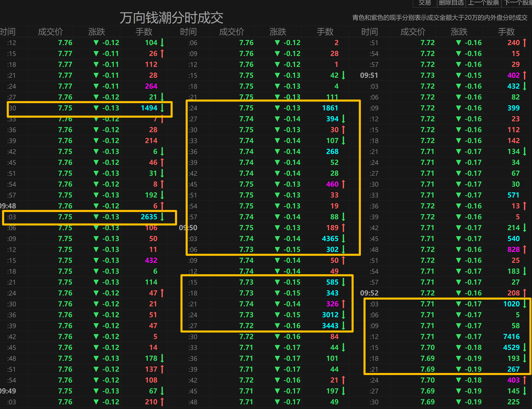Click the 时间 header in middle column group
Viewport: 532px width, 409px height.
point(188,32)
